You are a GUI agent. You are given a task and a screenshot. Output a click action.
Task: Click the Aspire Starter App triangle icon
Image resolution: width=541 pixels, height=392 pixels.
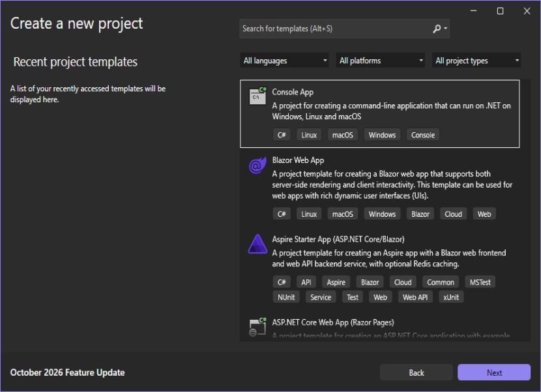point(257,244)
